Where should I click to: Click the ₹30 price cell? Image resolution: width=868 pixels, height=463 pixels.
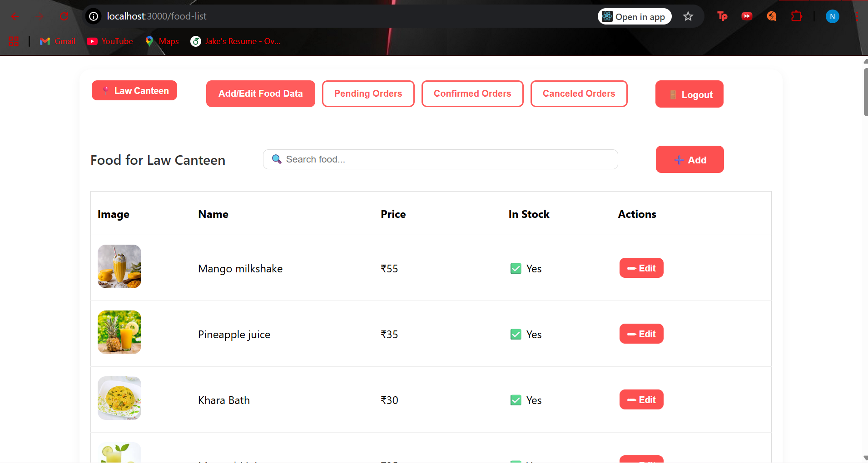[x=389, y=400]
